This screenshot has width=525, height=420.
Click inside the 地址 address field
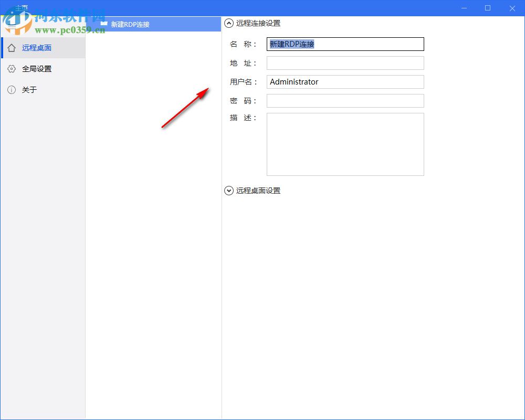[345, 62]
